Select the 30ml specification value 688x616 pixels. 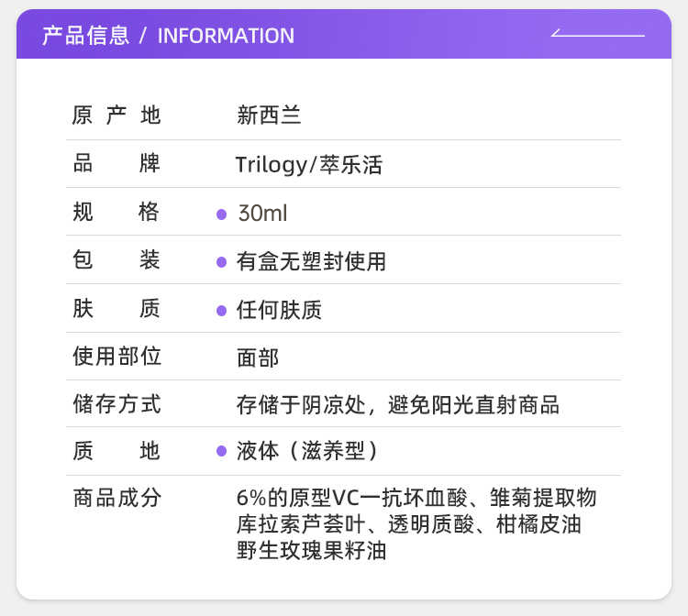262,214
